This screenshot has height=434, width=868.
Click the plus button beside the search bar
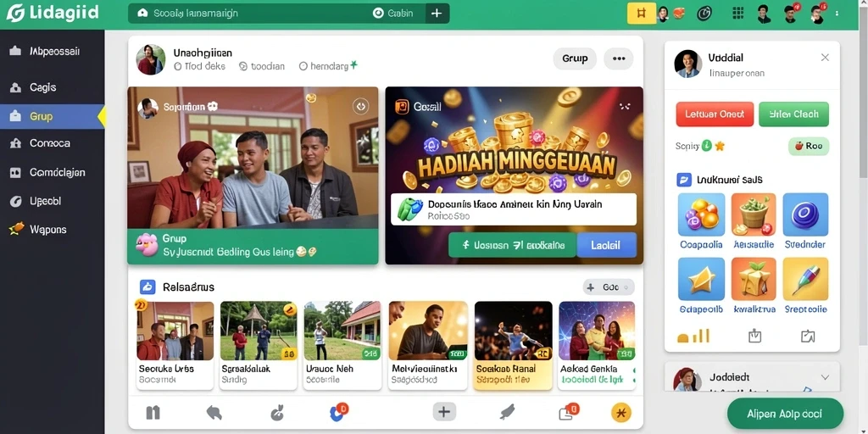click(437, 14)
